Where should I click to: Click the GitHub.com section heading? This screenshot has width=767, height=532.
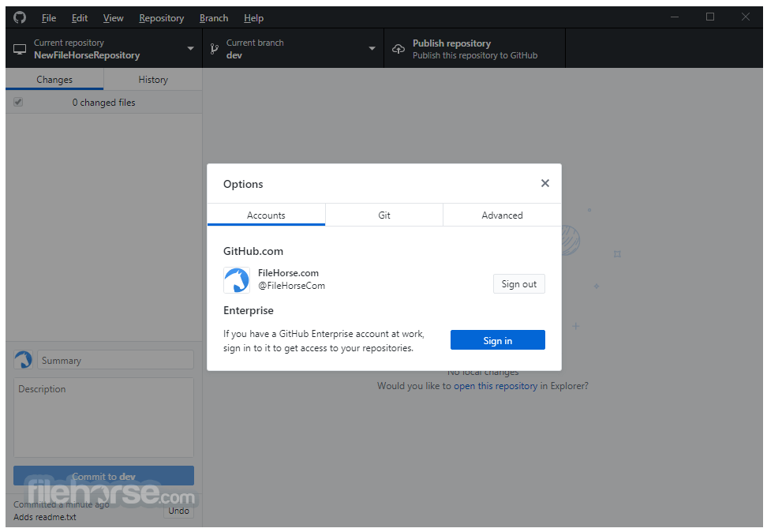tap(253, 251)
